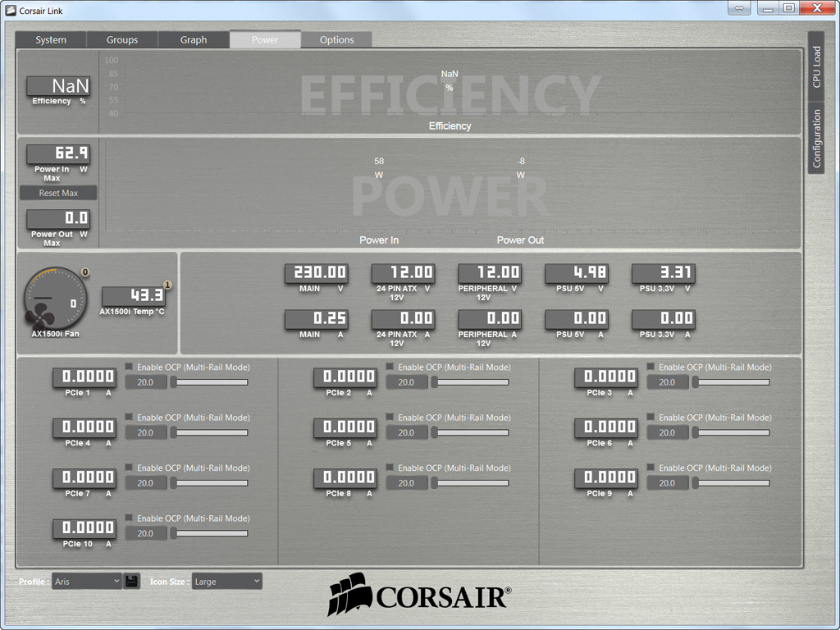Open the Icon Size dropdown showing Large
840x630 pixels.
coord(227,582)
